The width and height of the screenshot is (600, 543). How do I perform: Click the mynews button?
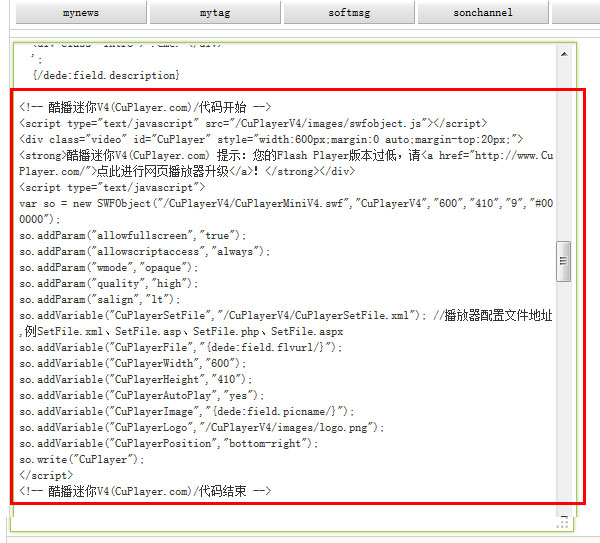tap(81, 13)
